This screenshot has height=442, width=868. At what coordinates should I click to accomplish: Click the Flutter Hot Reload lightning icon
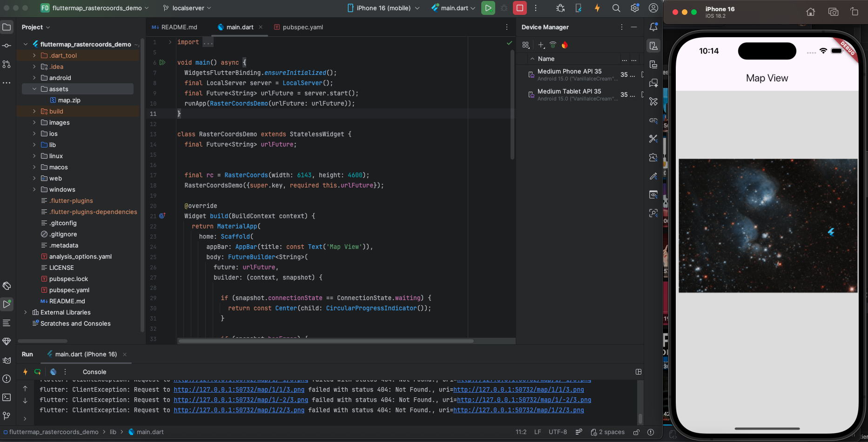point(597,8)
